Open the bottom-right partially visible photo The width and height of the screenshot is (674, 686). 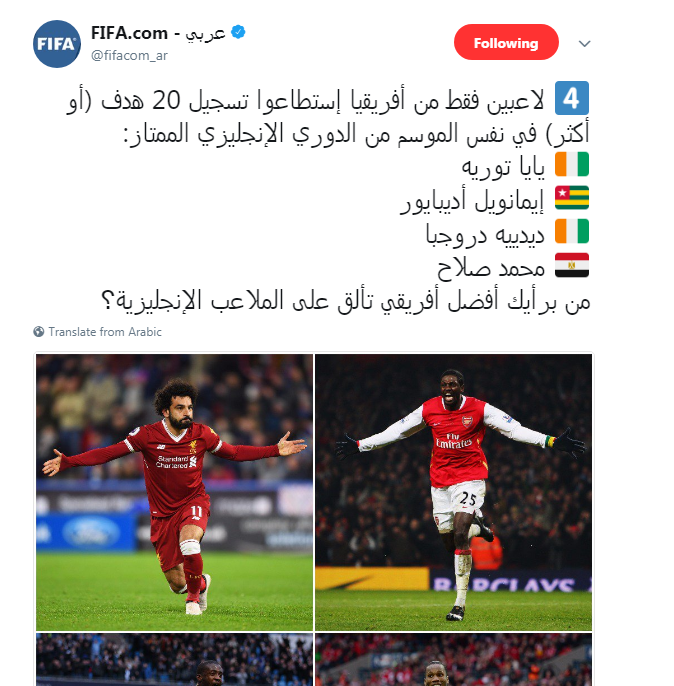coord(453,659)
